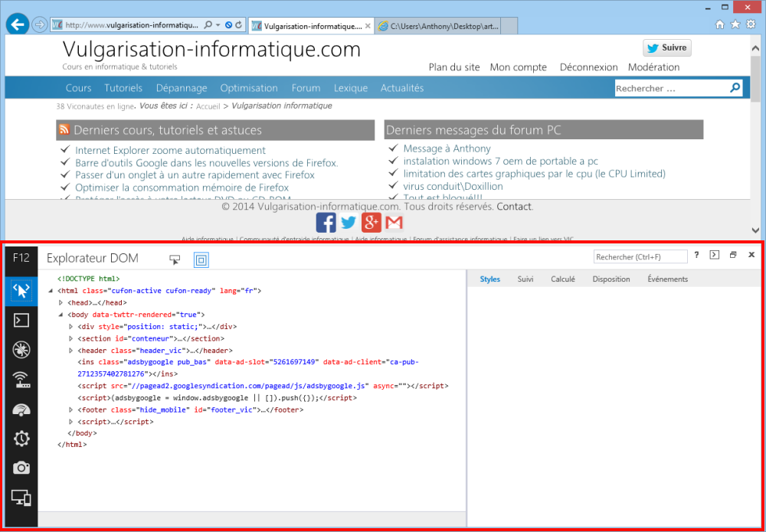The height and width of the screenshot is (532, 766).
Task: Click the browser forward arrow
Action: (x=40, y=24)
